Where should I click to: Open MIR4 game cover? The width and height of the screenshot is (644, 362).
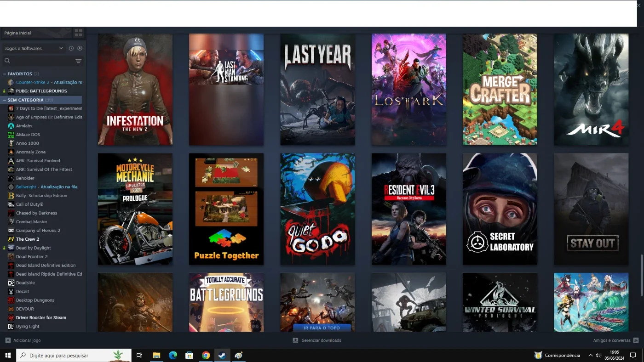pos(591,90)
